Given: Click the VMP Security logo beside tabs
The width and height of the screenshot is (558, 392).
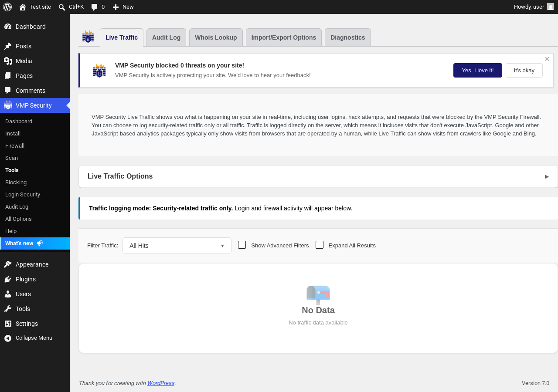Looking at the screenshot, I should click(88, 37).
